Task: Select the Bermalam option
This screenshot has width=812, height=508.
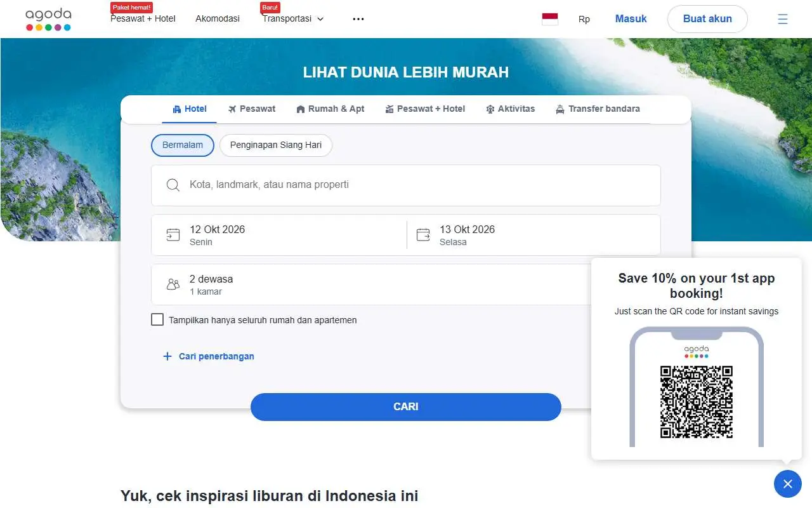Action: point(183,145)
